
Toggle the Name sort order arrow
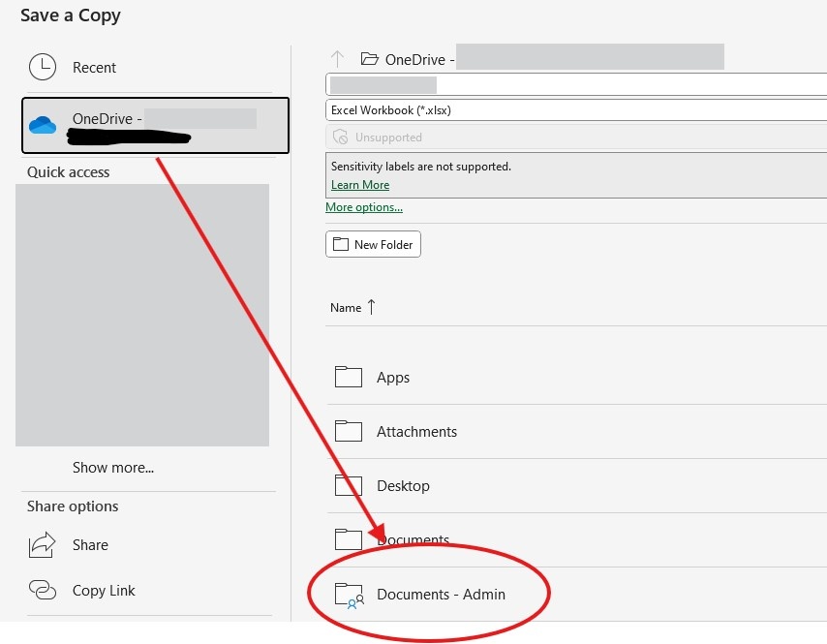pyautogui.click(x=369, y=305)
